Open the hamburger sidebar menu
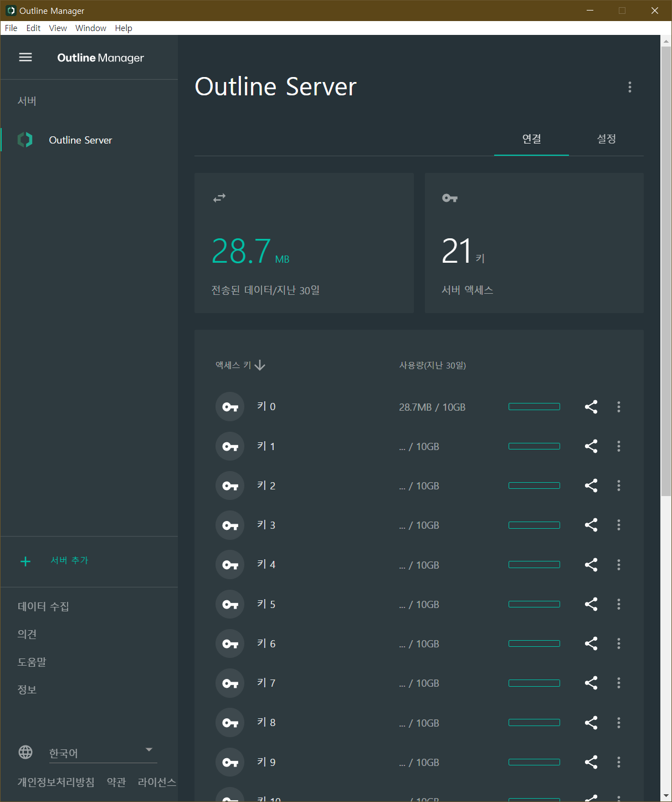672x802 pixels. [x=25, y=57]
